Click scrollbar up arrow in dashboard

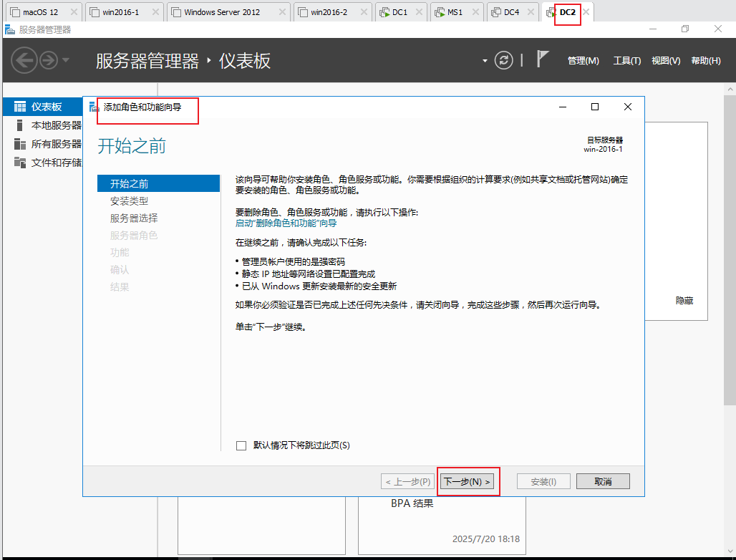coord(730,89)
